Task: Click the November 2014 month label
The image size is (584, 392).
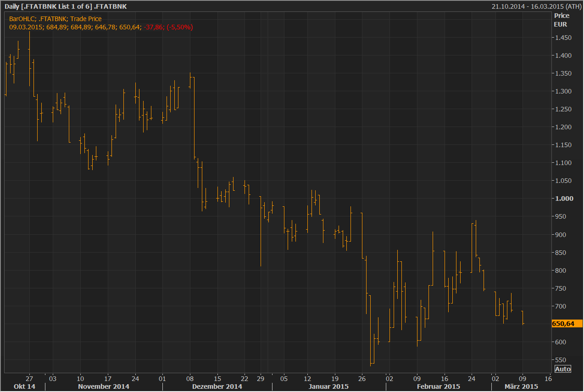Action: (104, 386)
